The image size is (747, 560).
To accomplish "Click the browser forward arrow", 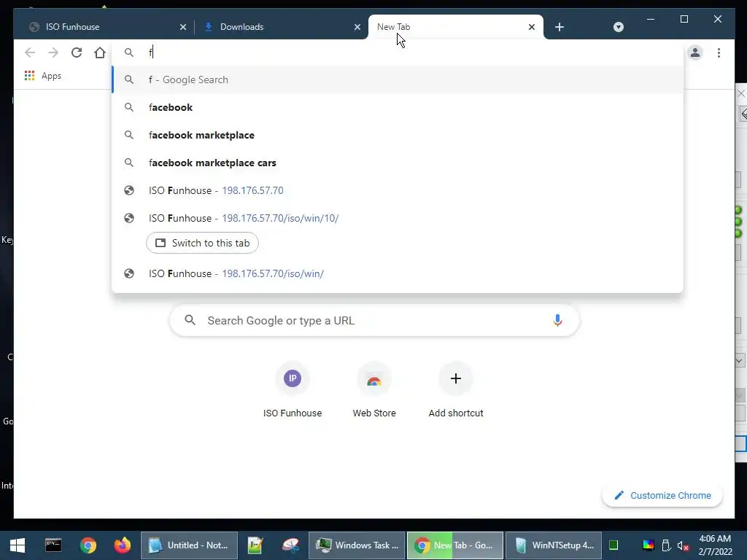I will pyautogui.click(x=53, y=52).
